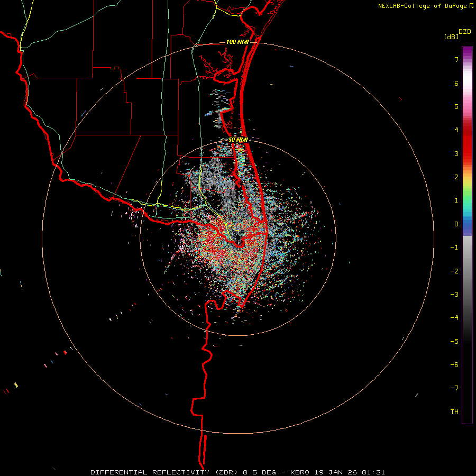Click the 0.5 DEG elevation angle text
The width and height of the screenshot is (476, 476).
pos(259,472)
